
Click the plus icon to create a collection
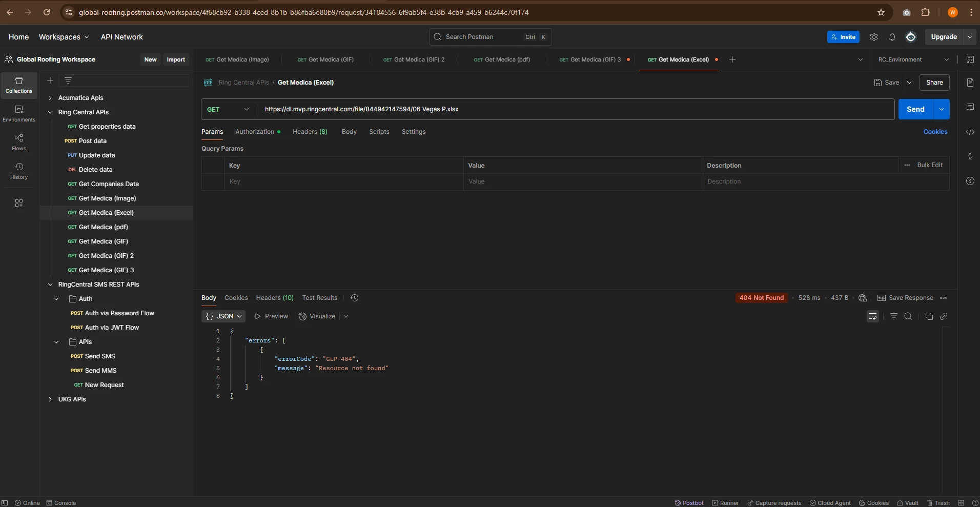(50, 80)
